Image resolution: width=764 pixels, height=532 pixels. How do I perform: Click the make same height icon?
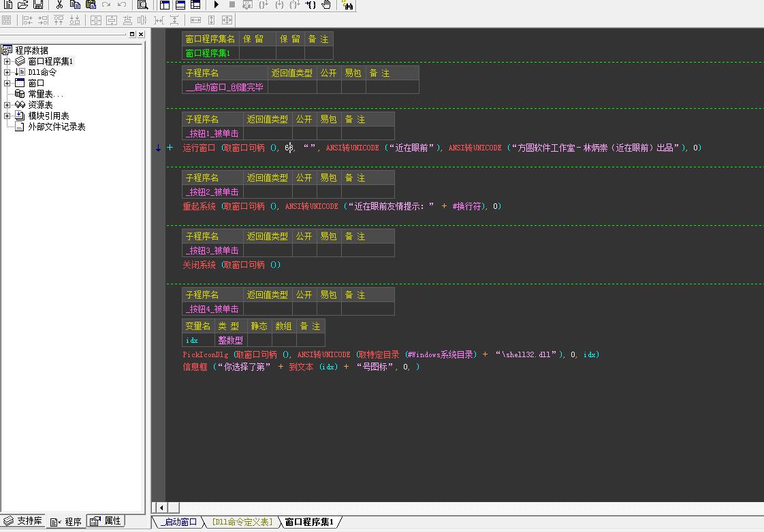212,20
